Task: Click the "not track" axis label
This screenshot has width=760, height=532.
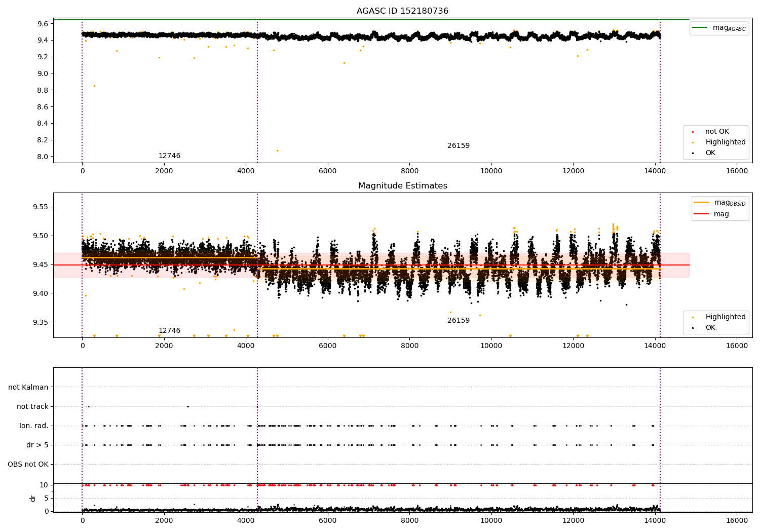Action: (32, 406)
